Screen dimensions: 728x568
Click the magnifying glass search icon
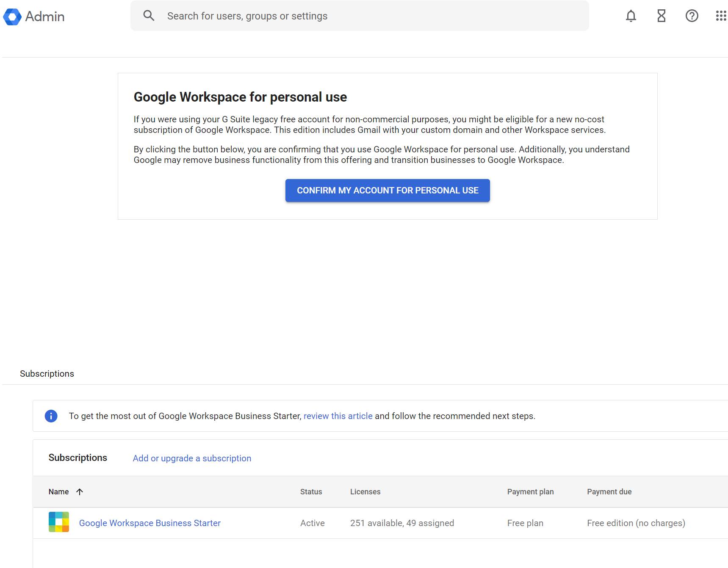coord(149,16)
